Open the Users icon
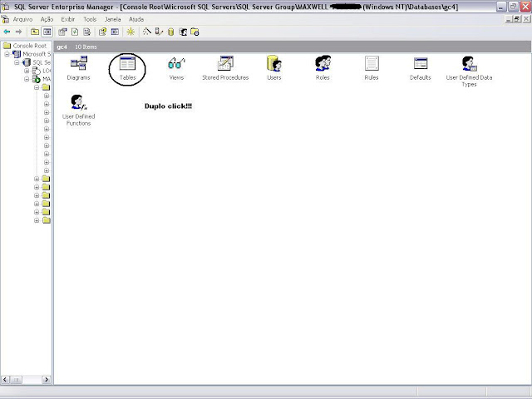The width and height of the screenshot is (532, 399). click(274, 63)
